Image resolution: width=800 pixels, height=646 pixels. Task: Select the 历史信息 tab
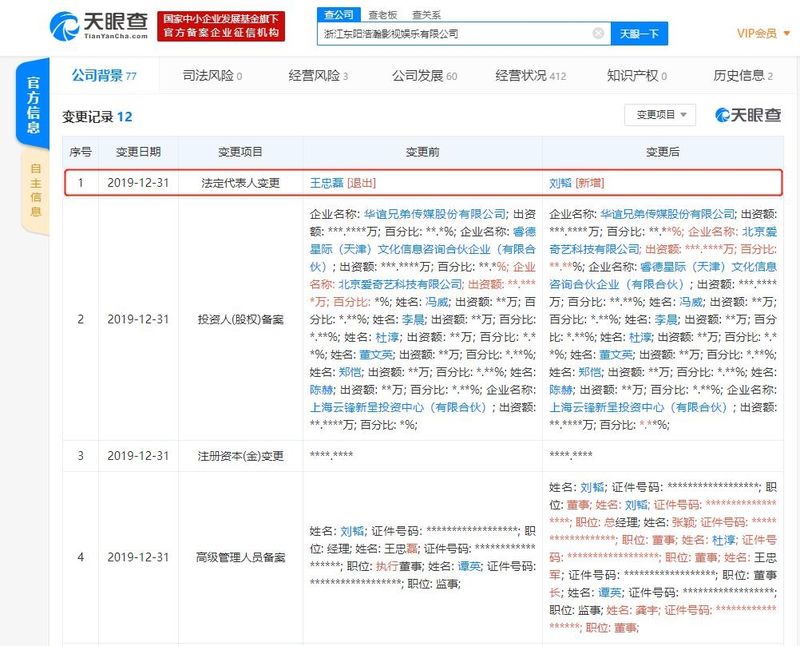743,76
